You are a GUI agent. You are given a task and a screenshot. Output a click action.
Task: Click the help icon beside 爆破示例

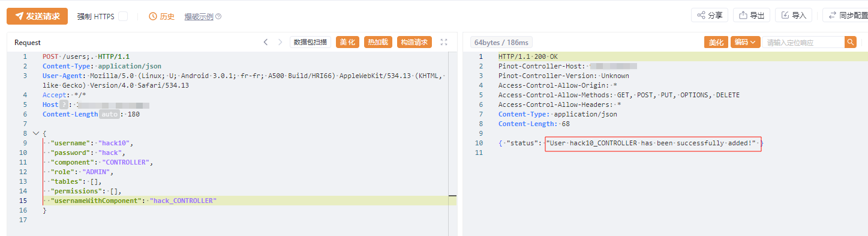(x=218, y=17)
